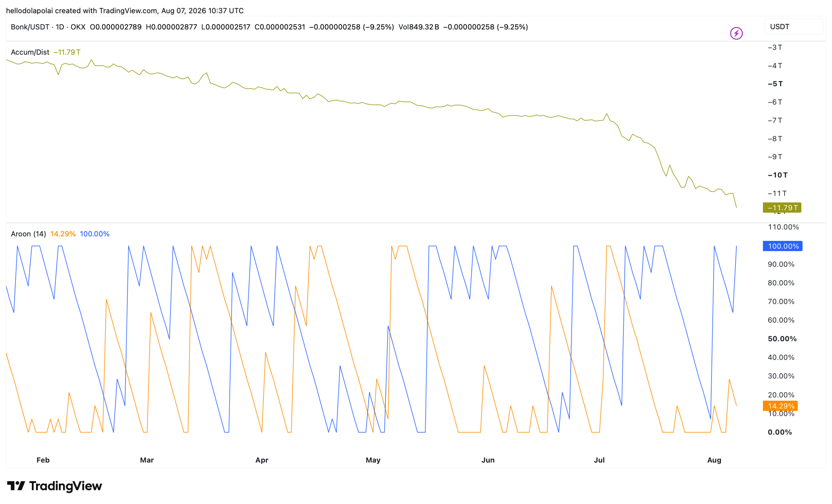Viewport: 832px width, 504px height.
Task: Click the −9 T axis label
Action: pyautogui.click(x=774, y=157)
